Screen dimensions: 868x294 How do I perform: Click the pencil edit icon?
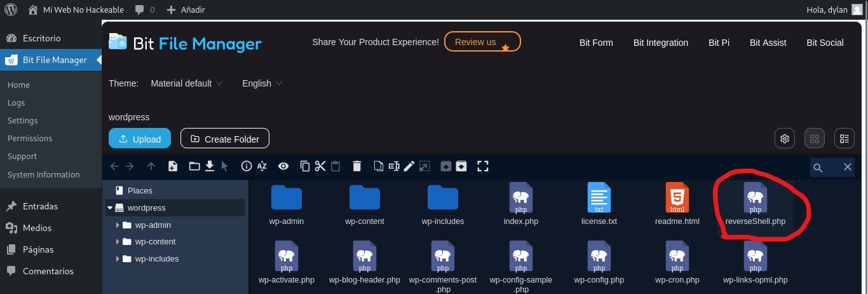point(409,166)
